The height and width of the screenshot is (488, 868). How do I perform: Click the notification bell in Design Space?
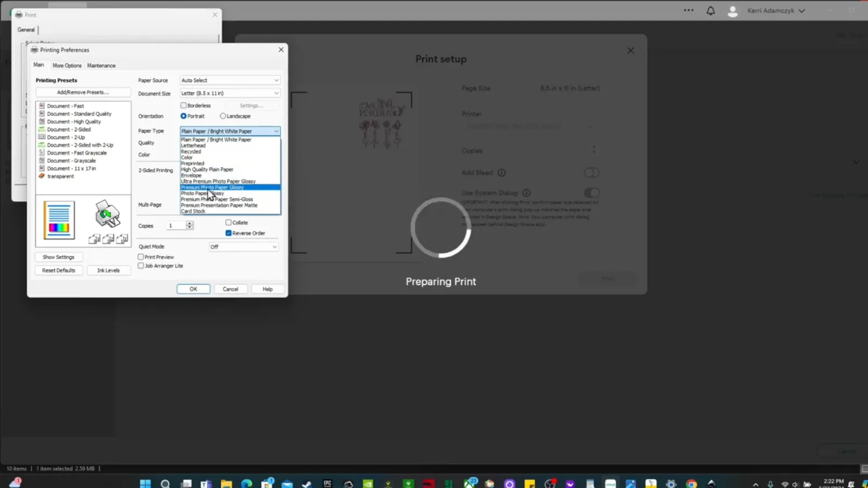pyautogui.click(x=711, y=10)
